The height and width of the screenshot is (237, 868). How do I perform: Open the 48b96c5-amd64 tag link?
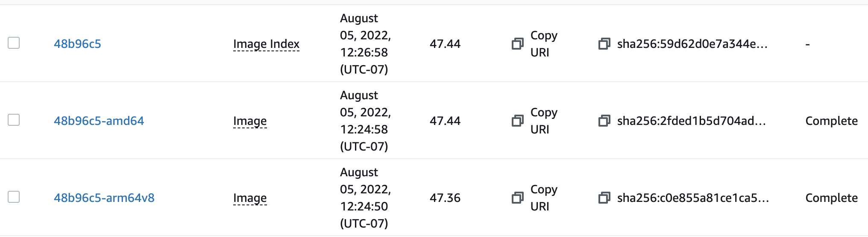coord(99,121)
